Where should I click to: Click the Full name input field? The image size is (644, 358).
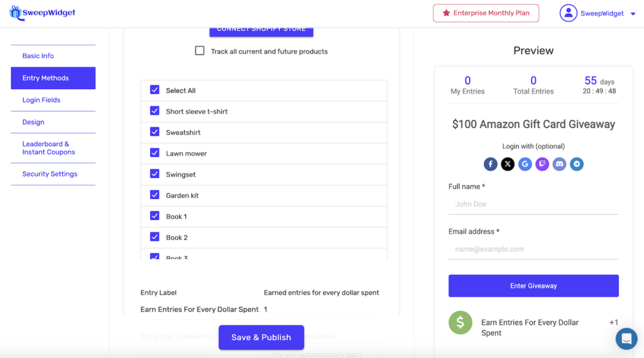click(x=533, y=204)
